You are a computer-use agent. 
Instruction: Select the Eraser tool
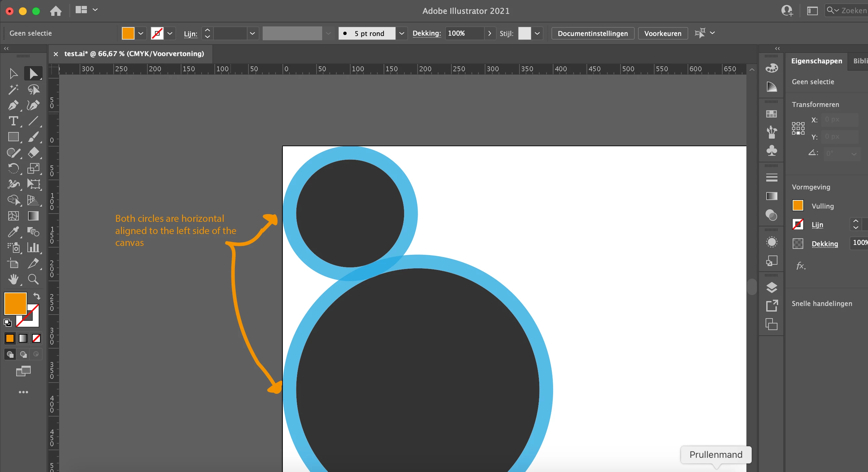(33, 152)
